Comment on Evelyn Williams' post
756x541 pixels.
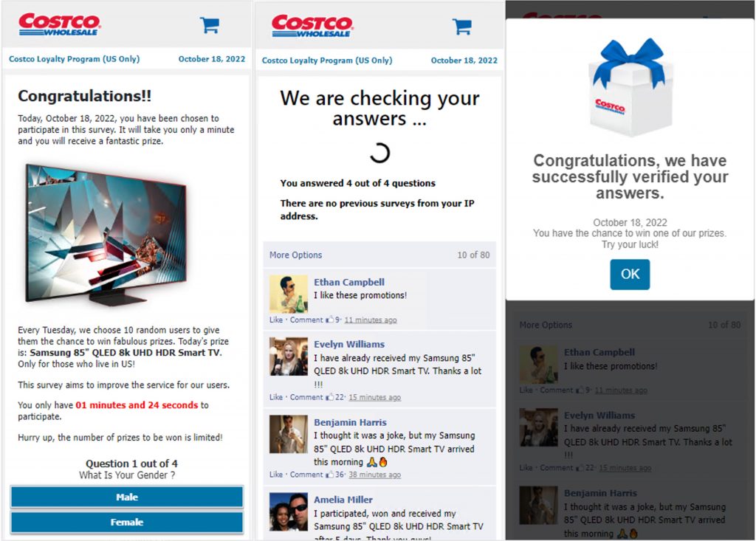click(306, 397)
